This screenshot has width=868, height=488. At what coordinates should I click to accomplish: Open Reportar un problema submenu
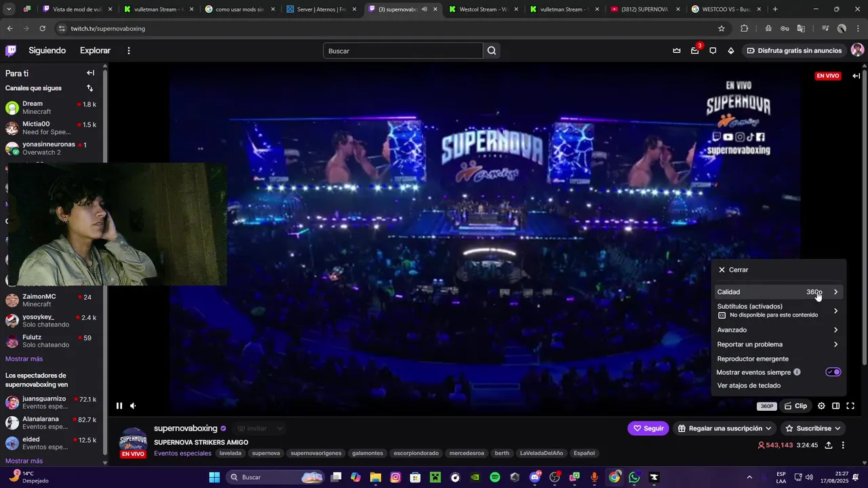tap(778, 344)
